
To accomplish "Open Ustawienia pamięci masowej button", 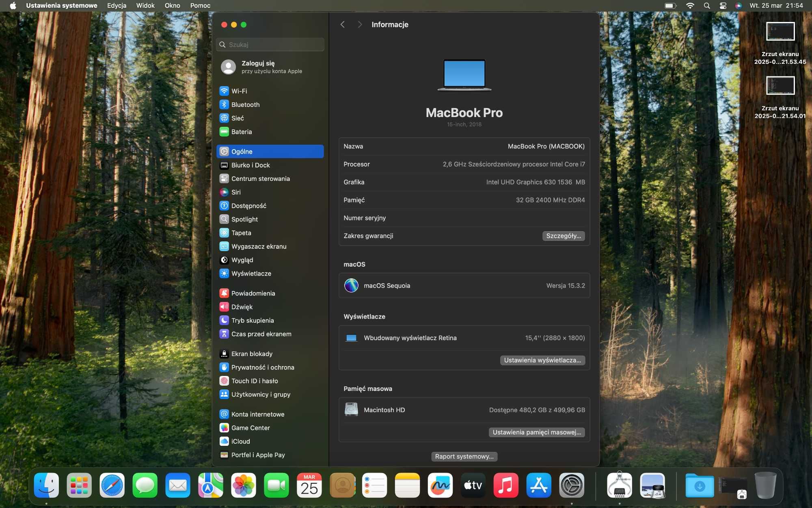I will [537, 432].
